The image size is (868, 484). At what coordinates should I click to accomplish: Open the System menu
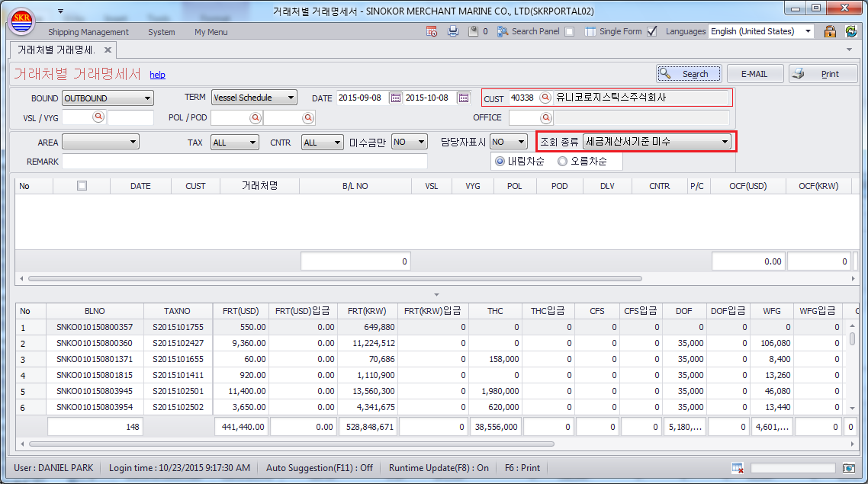pyautogui.click(x=162, y=32)
